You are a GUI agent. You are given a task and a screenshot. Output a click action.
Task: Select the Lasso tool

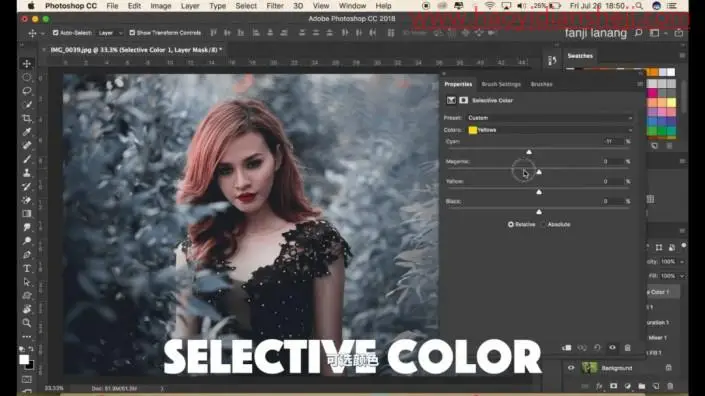click(x=27, y=91)
